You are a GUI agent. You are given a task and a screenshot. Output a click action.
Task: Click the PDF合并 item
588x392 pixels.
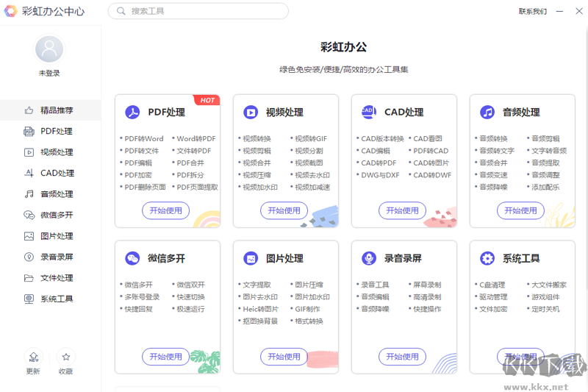pyautogui.click(x=190, y=163)
